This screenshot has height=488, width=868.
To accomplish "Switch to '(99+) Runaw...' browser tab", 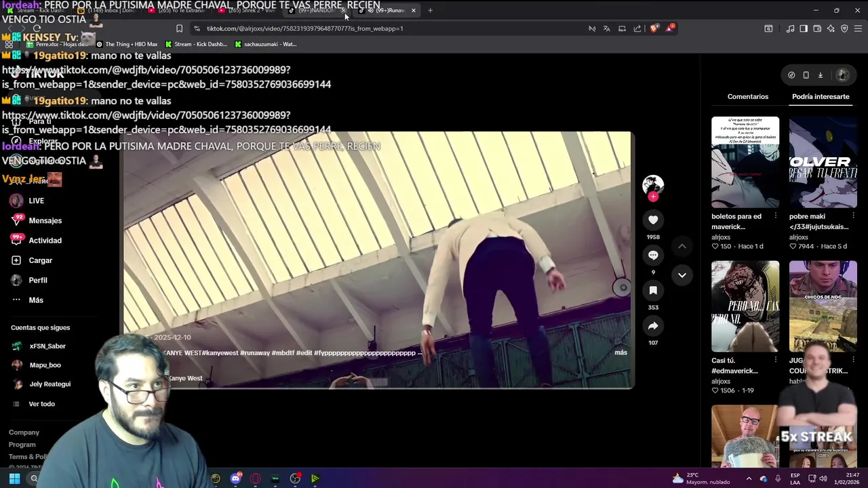I will pyautogui.click(x=387, y=10).
